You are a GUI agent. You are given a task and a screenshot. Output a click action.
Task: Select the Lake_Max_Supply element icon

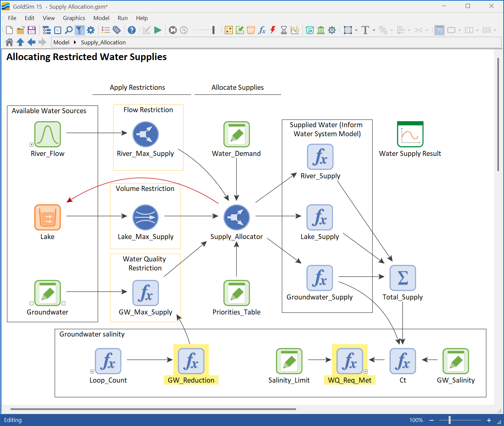[x=145, y=217]
